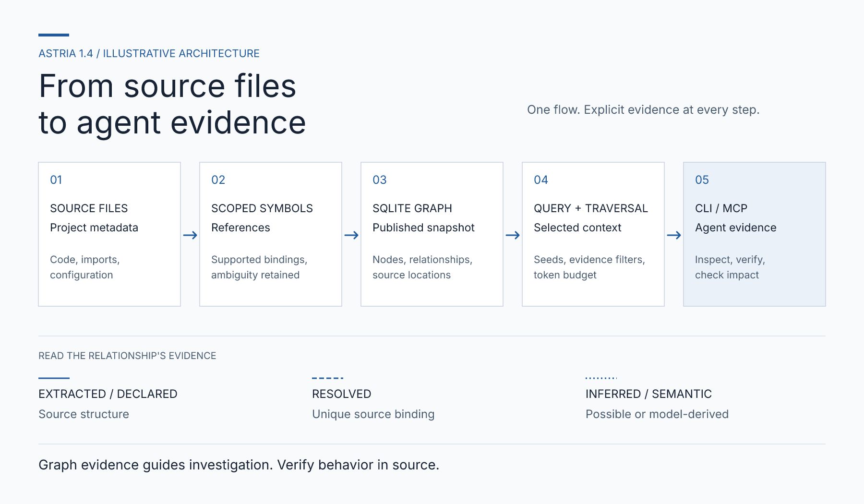Image resolution: width=864 pixels, height=504 pixels.
Task: Click the 'QUERY + TRAVERSAL' card title
Action: 591,208
